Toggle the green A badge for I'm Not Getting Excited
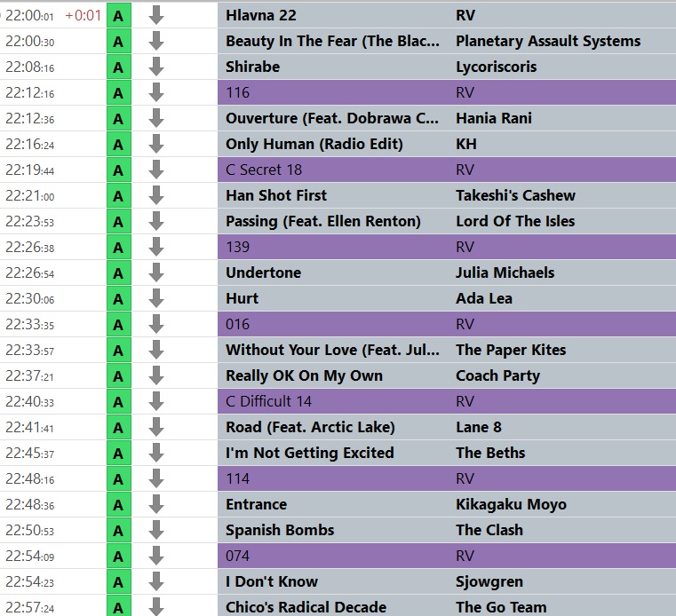 pyautogui.click(x=118, y=454)
